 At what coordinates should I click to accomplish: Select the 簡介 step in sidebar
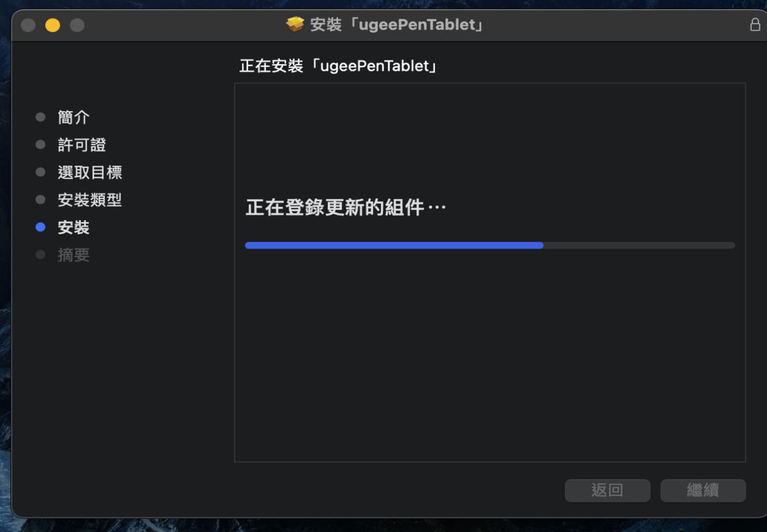[x=74, y=117]
